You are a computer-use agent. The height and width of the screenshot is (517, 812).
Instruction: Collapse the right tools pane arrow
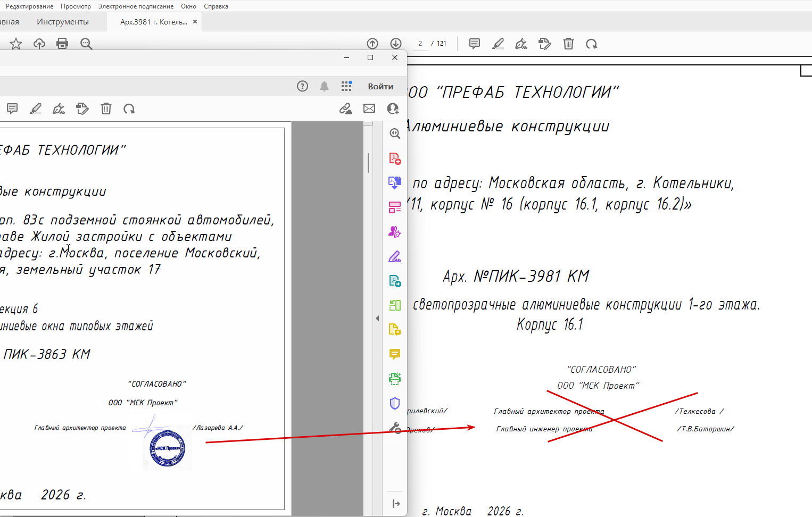[x=377, y=319]
